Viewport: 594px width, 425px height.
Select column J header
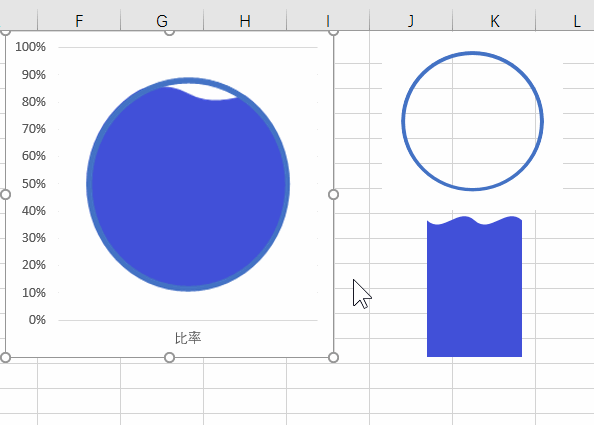click(411, 20)
